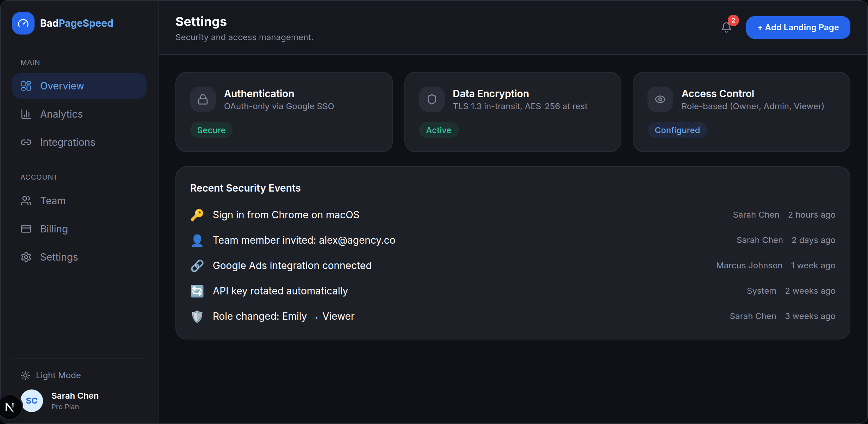Open the Billing page
868x424 pixels.
79,229
